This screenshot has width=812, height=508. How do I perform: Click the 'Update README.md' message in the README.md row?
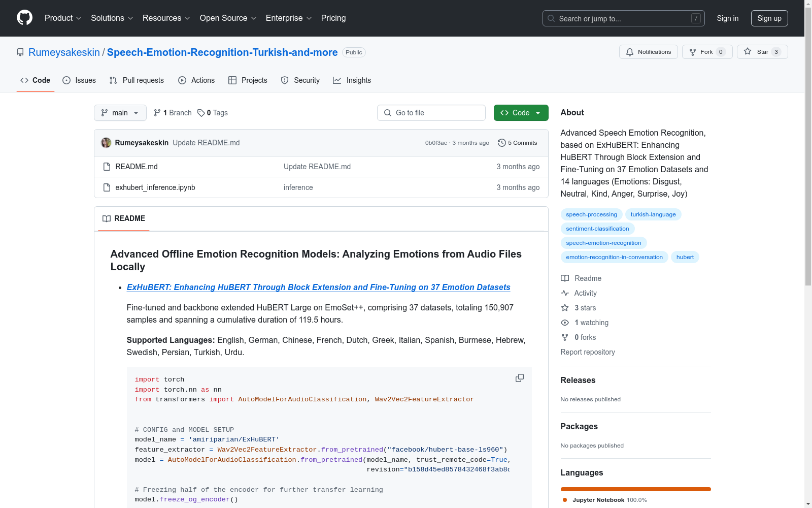click(317, 167)
